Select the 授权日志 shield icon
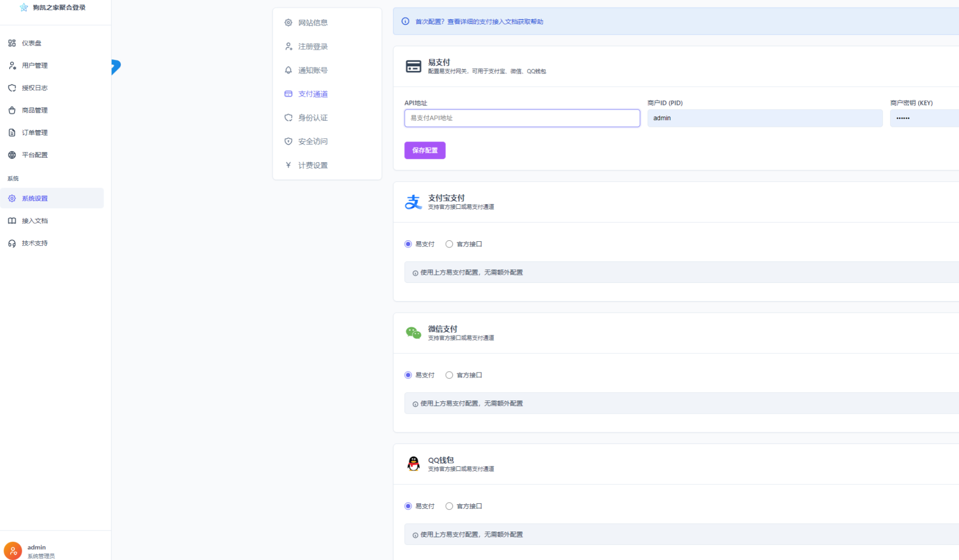959x560 pixels. [x=12, y=88]
